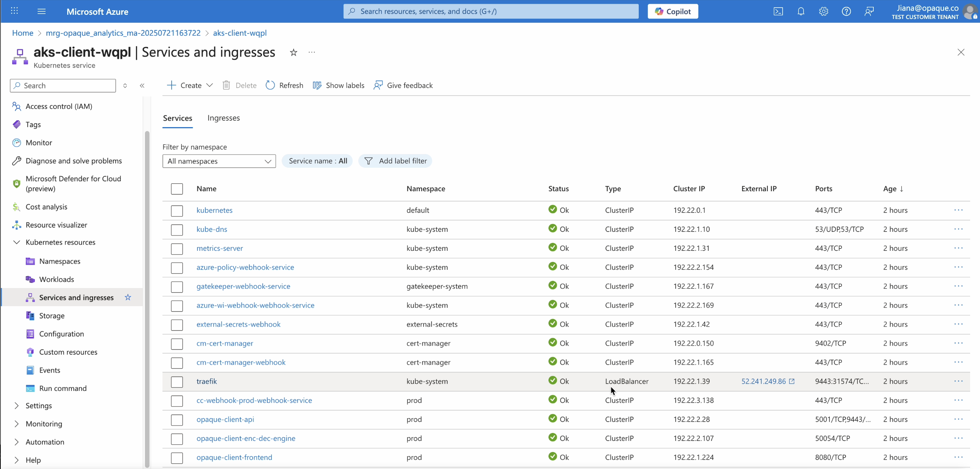Open Namespaces under Kubernetes resources
980x469 pixels.
pos(60,261)
